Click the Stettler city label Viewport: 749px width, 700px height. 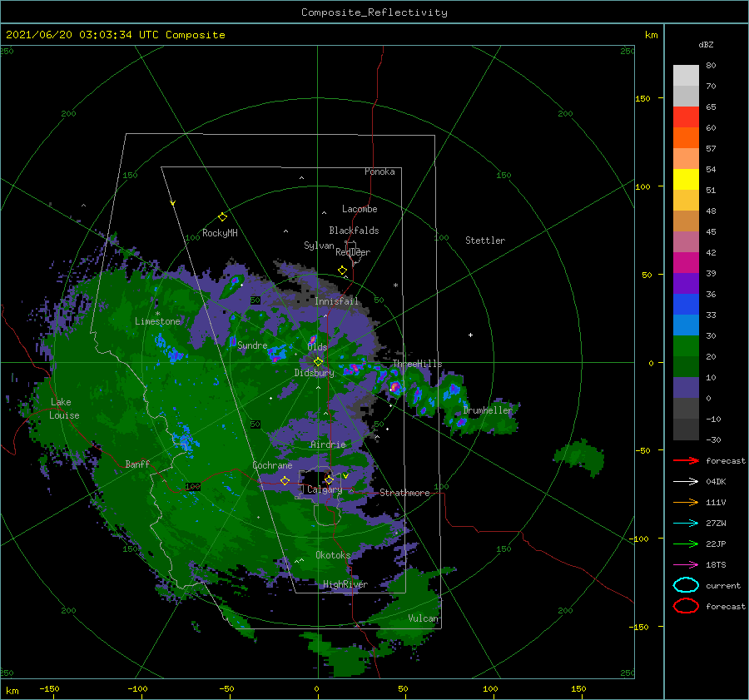pyautogui.click(x=485, y=241)
